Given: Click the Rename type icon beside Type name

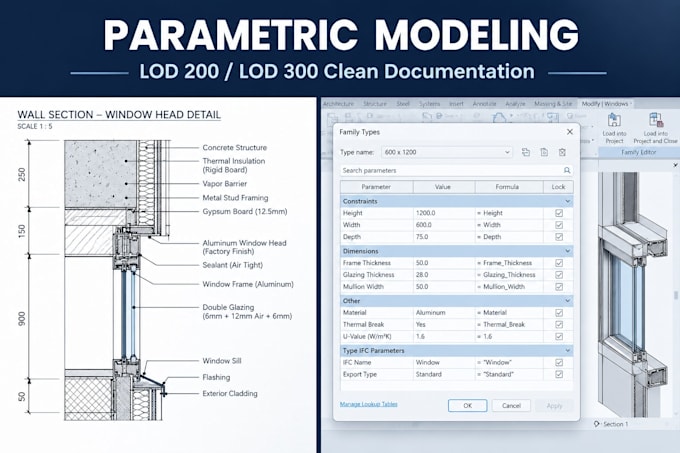Looking at the screenshot, I should click(x=526, y=152).
